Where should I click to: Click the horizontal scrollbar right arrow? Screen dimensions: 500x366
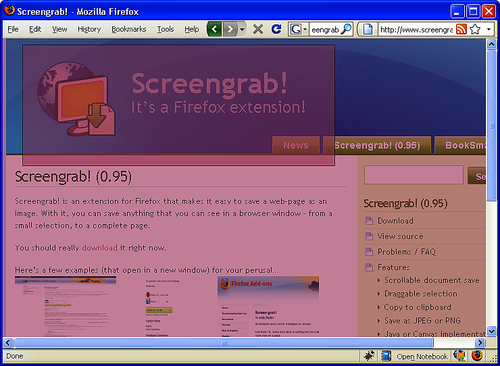480,343
